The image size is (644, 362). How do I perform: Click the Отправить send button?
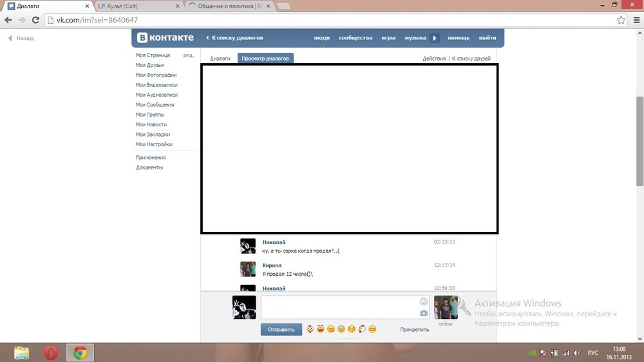(x=281, y=330)
